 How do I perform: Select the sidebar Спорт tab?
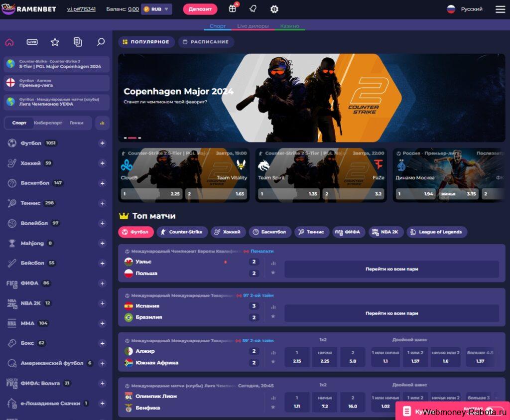(19, 123)
